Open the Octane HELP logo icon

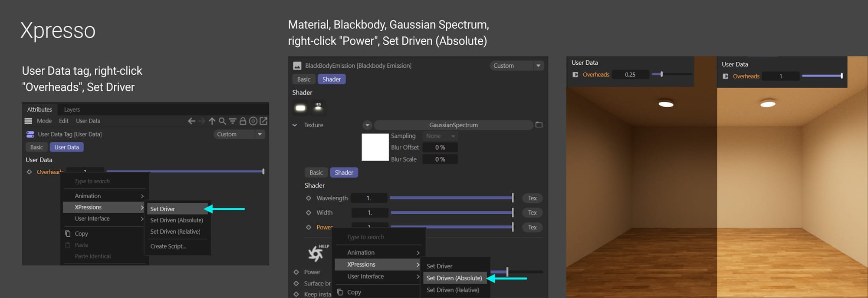(318, 253)
